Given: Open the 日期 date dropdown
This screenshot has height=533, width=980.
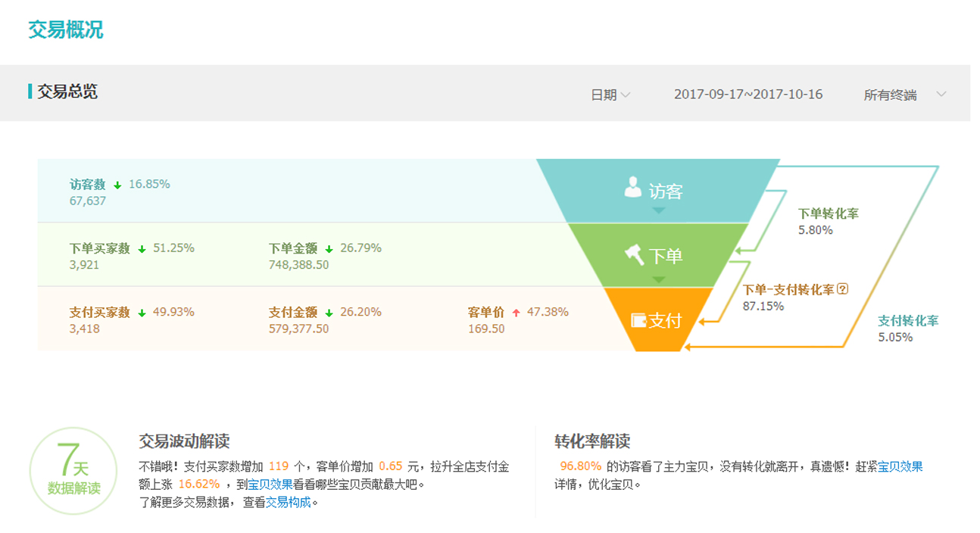Looking at the screenshot, I should (610, 95).
